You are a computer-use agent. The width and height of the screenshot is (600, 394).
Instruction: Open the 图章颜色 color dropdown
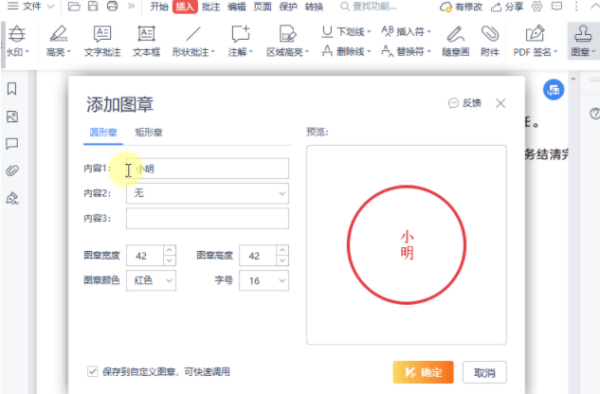tap(151, 280)
